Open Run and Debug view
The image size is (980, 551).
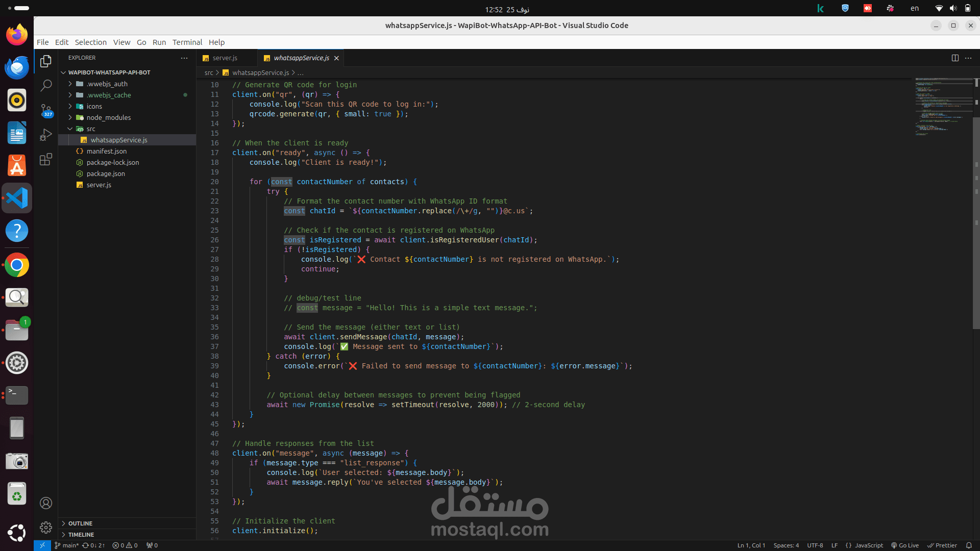pyautogui.click(x=46, y=135)
